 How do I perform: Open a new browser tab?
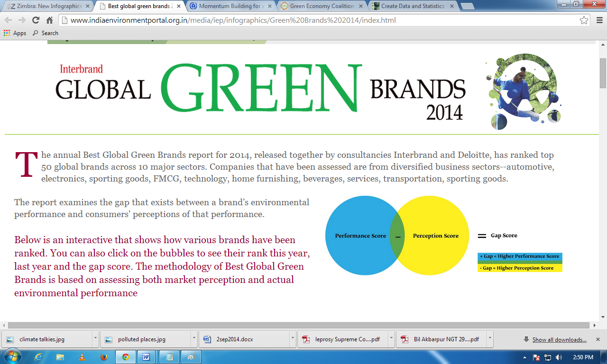point(467,6)
